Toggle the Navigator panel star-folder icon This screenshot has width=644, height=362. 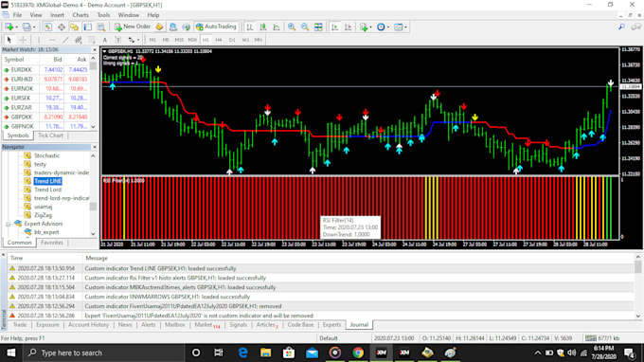pyautogui.click(x=74, y=27)
